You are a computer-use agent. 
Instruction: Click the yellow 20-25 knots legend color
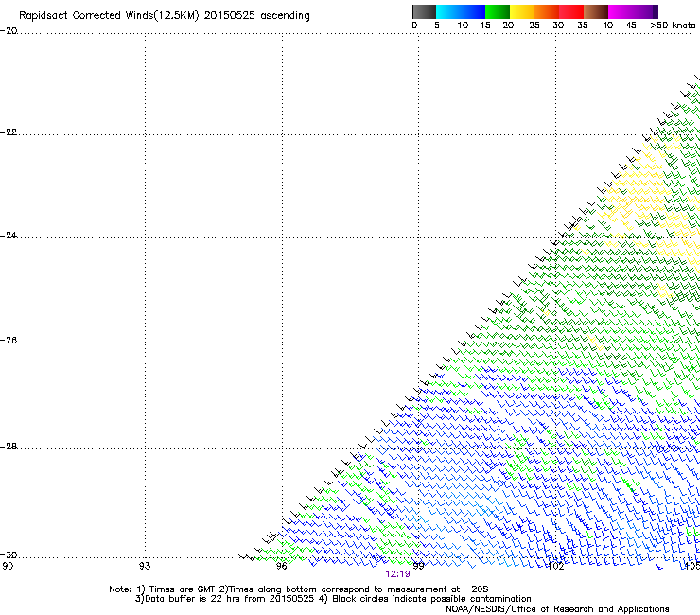pyautogui.click(x=522, y=11)
